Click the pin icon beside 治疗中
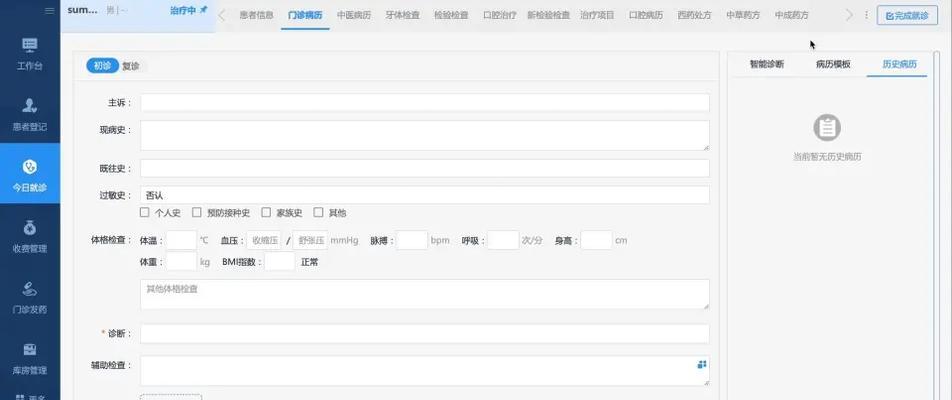This screenshot has height=400, width=952. [203, 10]
